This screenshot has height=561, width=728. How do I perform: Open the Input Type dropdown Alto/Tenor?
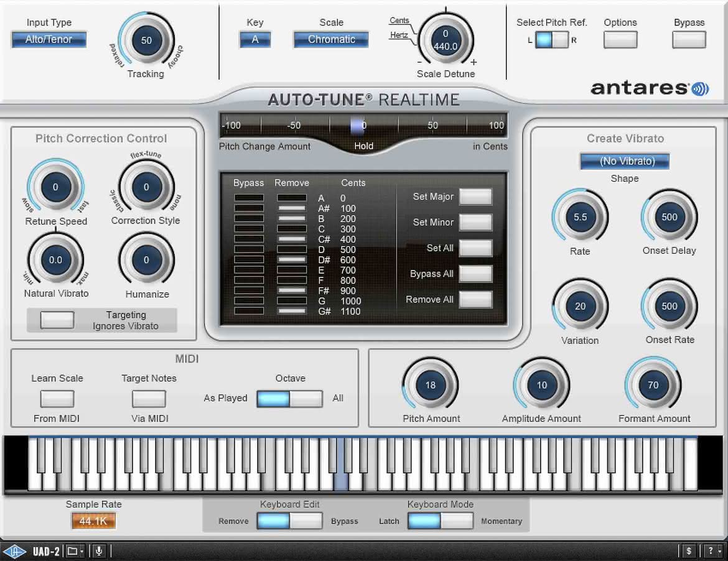[49, 39]
